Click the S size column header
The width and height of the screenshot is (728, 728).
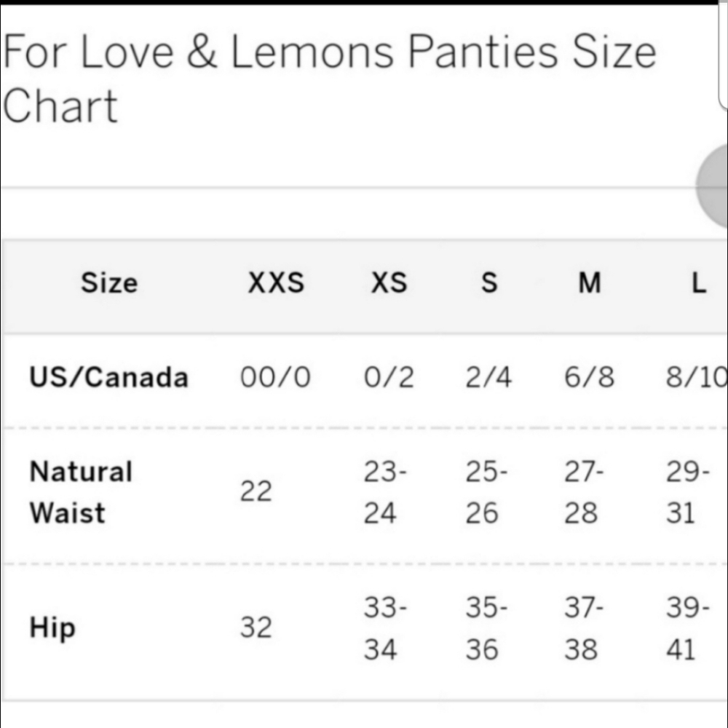point(489,282)
